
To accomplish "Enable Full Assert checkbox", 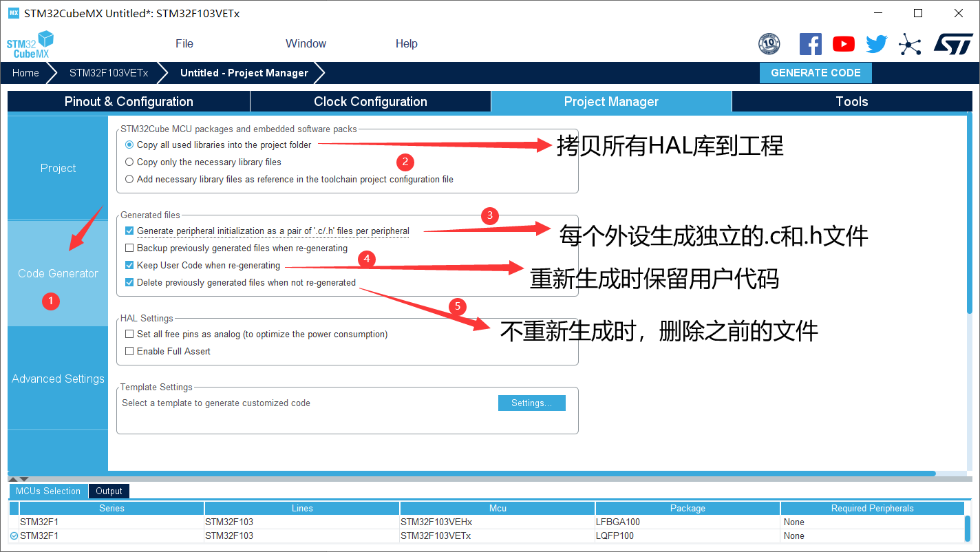I will 129,351.
